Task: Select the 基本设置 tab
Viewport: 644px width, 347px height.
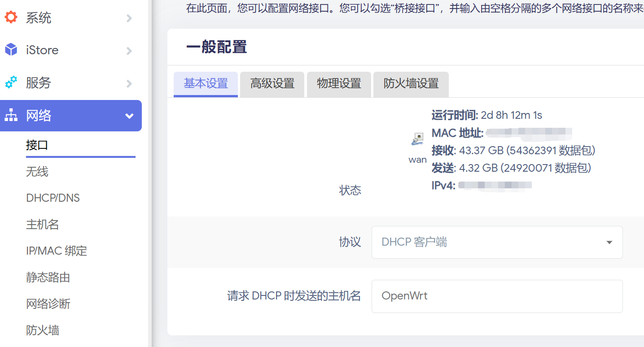Action: 206,84
